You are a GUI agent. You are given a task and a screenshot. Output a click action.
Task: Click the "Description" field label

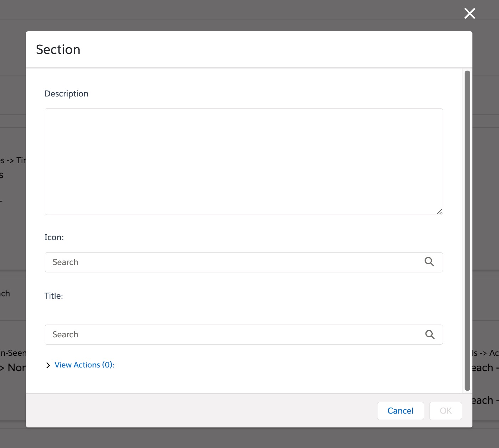[67, 94]
